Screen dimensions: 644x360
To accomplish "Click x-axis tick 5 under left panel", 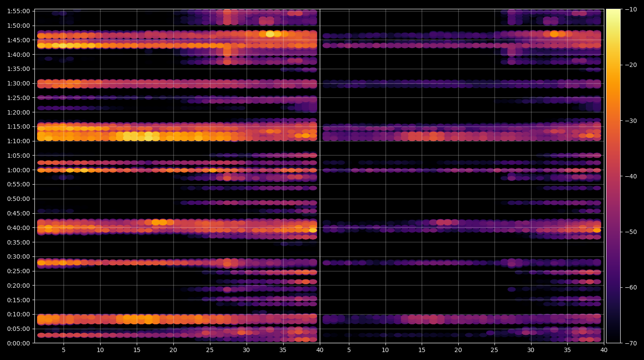I will pyautogui.click(x=64, y=350).
